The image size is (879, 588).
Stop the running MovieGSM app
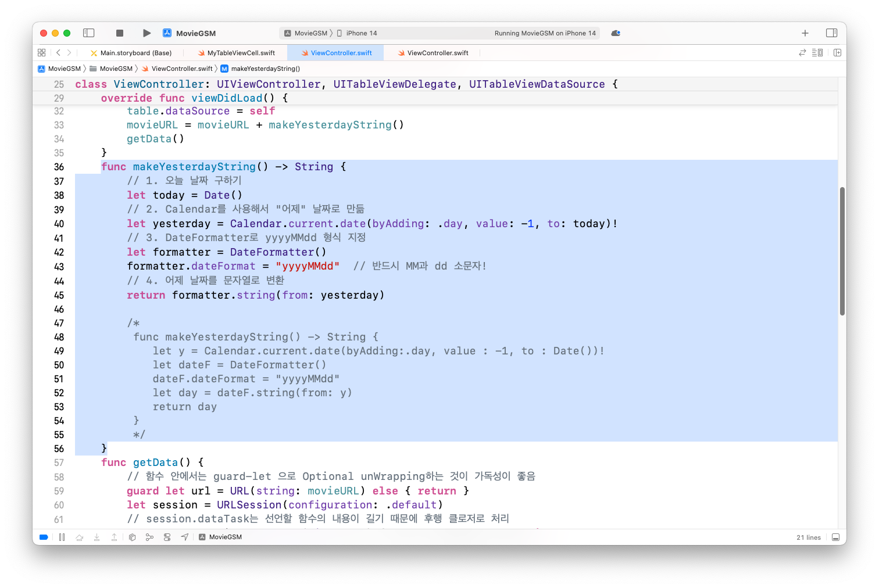pyautogui.click(x=120, y=33)
